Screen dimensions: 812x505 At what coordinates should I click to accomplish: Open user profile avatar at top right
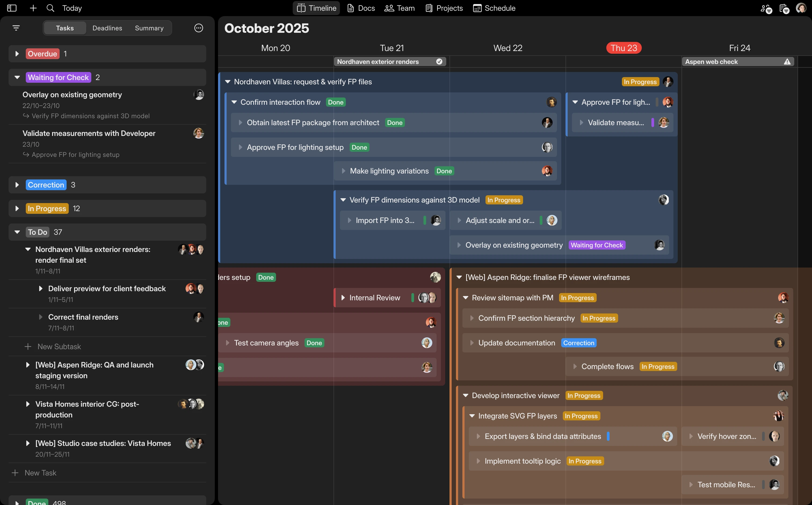tap(801, 8)
